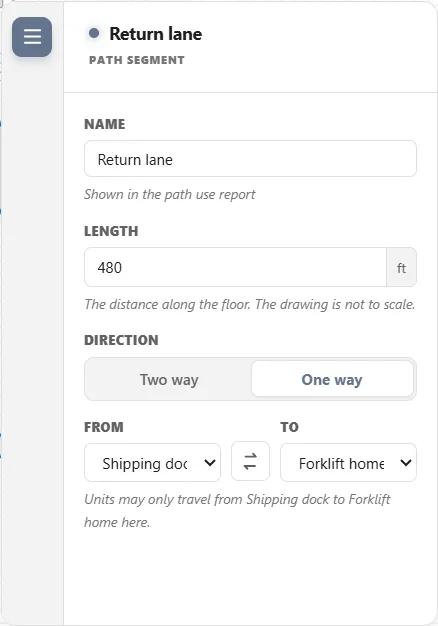The height and width of the screenshot is (626, 438).
Task: Click the dot beside Return lane title
Action: pos(94,33)
